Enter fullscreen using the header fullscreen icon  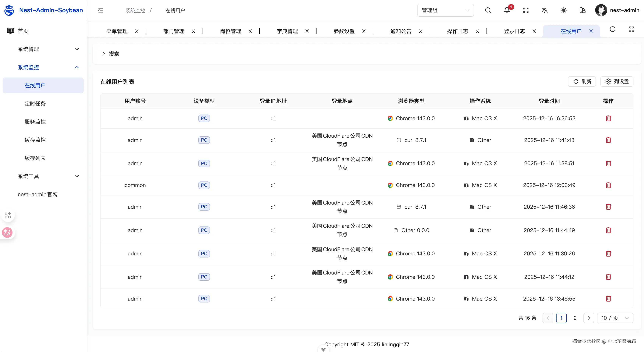tap(526, 10)
